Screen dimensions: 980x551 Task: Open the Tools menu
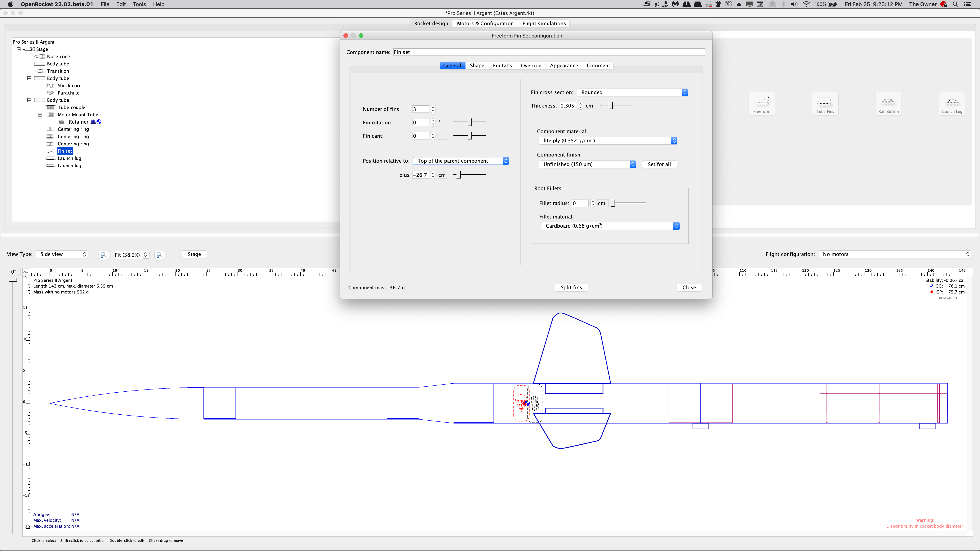coord(139,4)
